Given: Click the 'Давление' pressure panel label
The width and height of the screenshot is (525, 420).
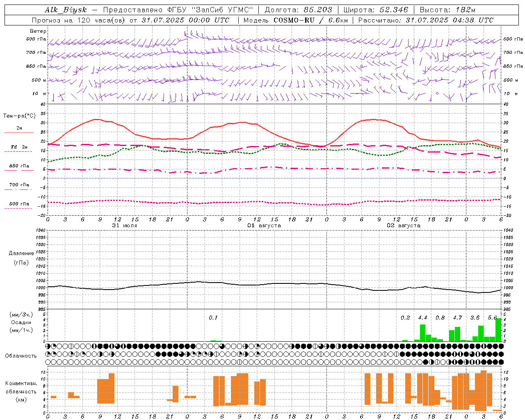Looking at the screenshot, I should coord(21,253).
